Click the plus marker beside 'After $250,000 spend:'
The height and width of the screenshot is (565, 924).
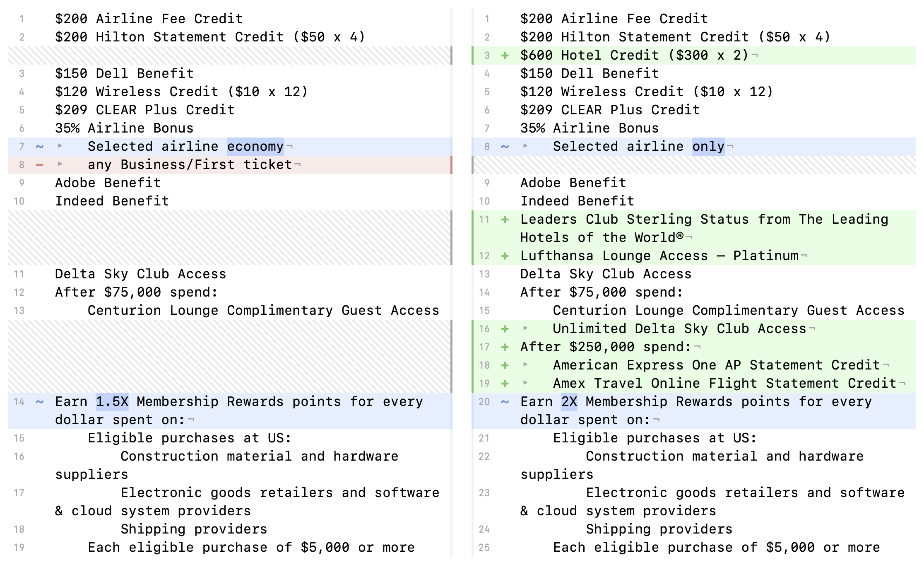[x=505, y=347]
